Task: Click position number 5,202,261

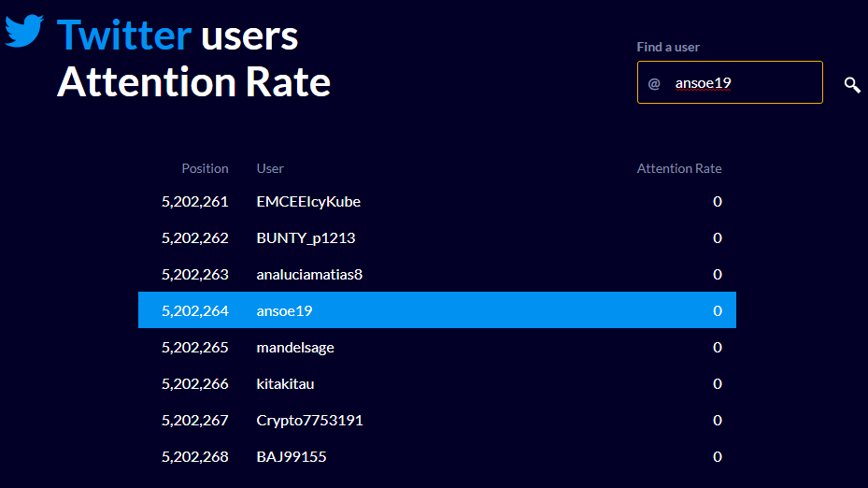Action: [x=195, y=202]
